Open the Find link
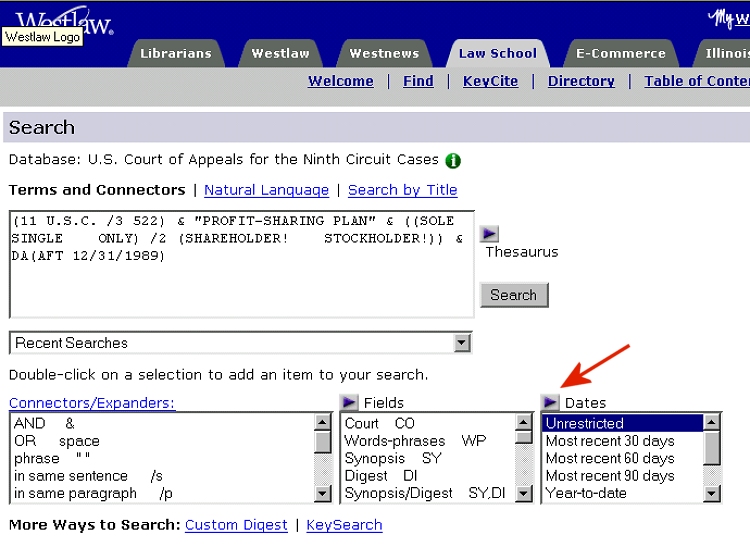Image resolution: width=750 pixels, height=547 pixels. pyautogui.click(x=418, y=81)
